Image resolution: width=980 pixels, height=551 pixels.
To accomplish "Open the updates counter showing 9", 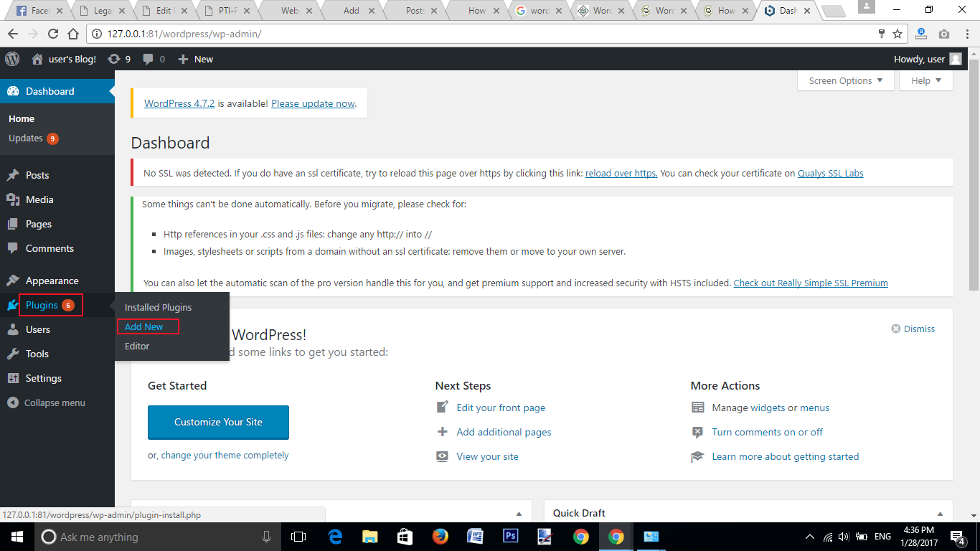I will coord(119,59).
